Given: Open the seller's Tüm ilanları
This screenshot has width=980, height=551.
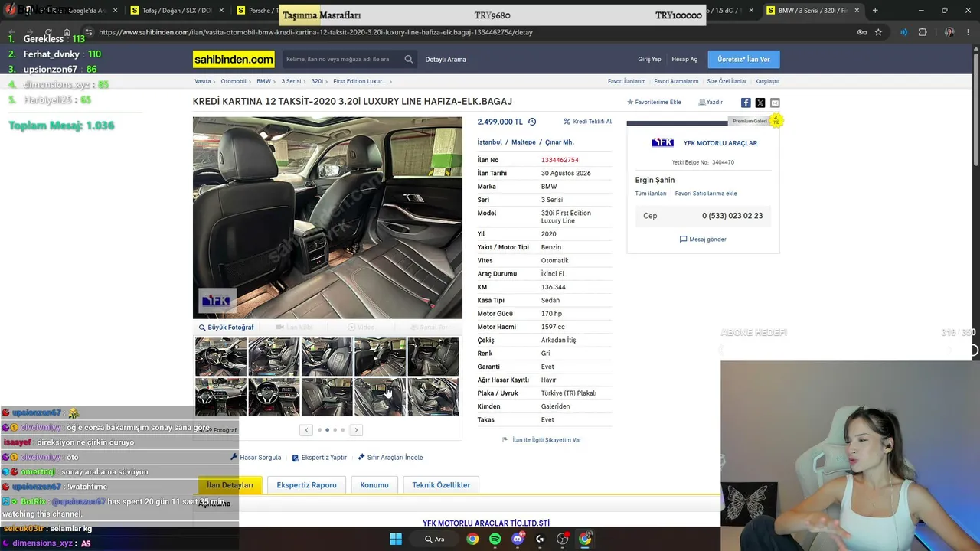Looking at the screenshot, I should point(651,194).
